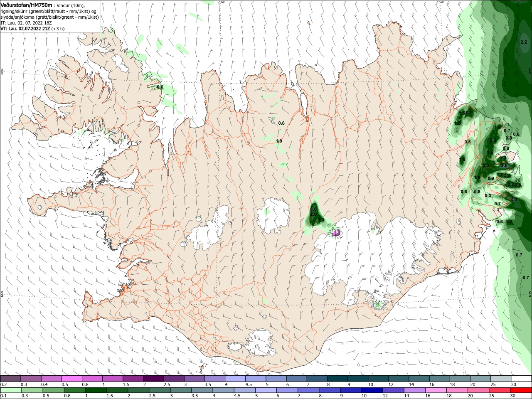Viewport: 532px width, 399px height.
Task: Click the '20W' longitude label
Action: [221, 2]
